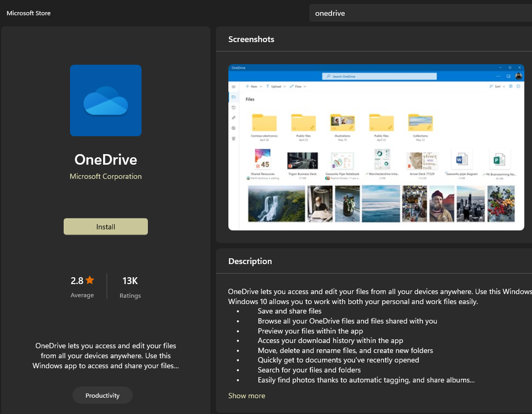Click 'Browse all your OneDrive files' bullet
This screenshot has height=414, width=532.
click(347, 321)
